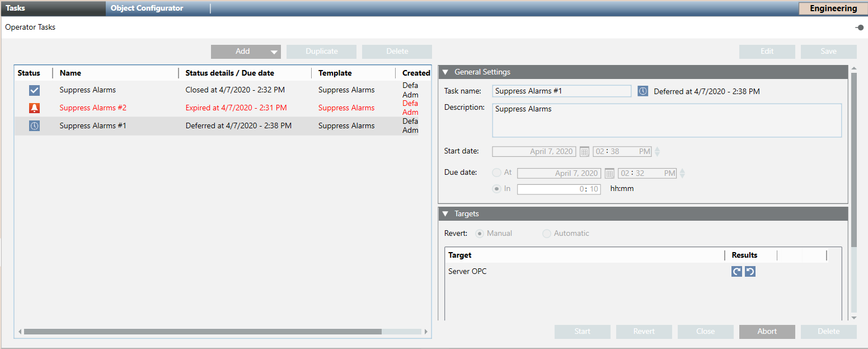The width and height of the screenshot is (868, 349).
Task: Open the Due date calendar picker icon
Action: pyautogui.click(x=609, y=174)
